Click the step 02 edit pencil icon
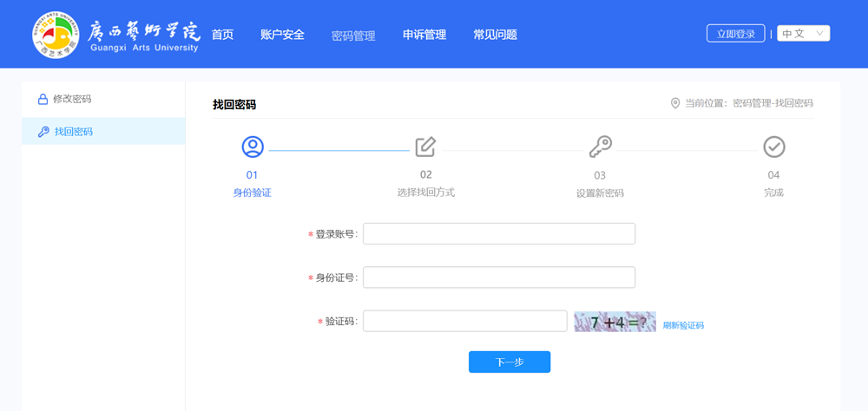868x411 pixels. (425, 147)
